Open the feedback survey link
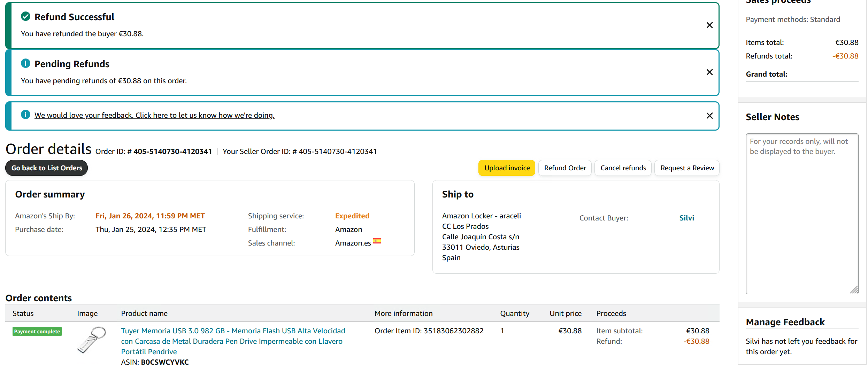This screenshot has height=365, width=868. pyautogui.click(x=154, y=115)
